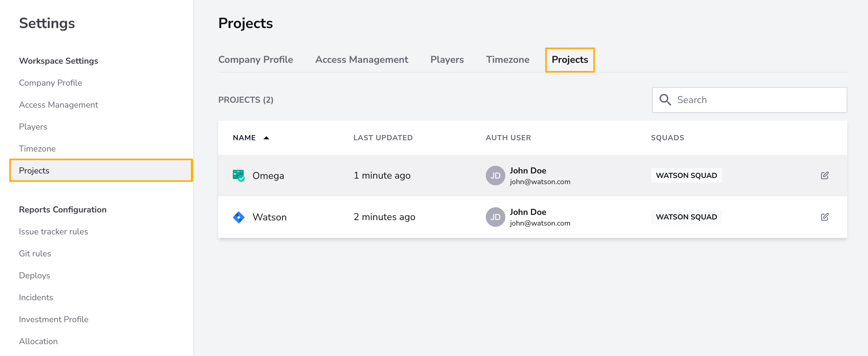Click John Doe name in Omega row
Viewport: 868px width, 356px height.
[x=528, y=170]
